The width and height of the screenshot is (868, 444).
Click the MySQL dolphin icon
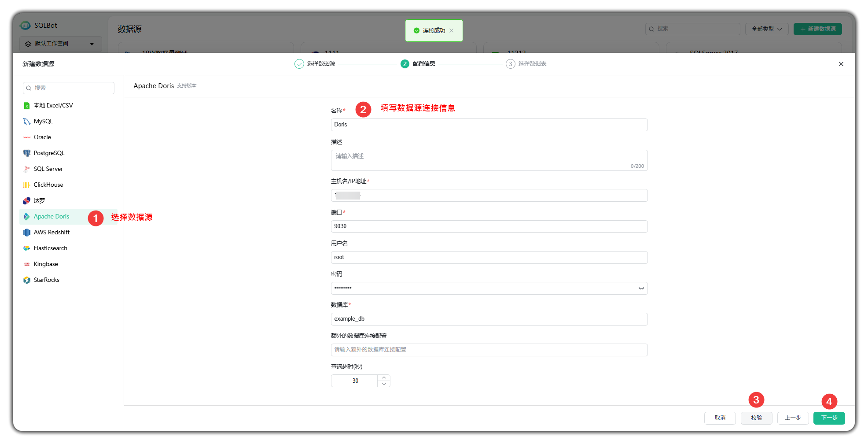click(x=26, y=122)
